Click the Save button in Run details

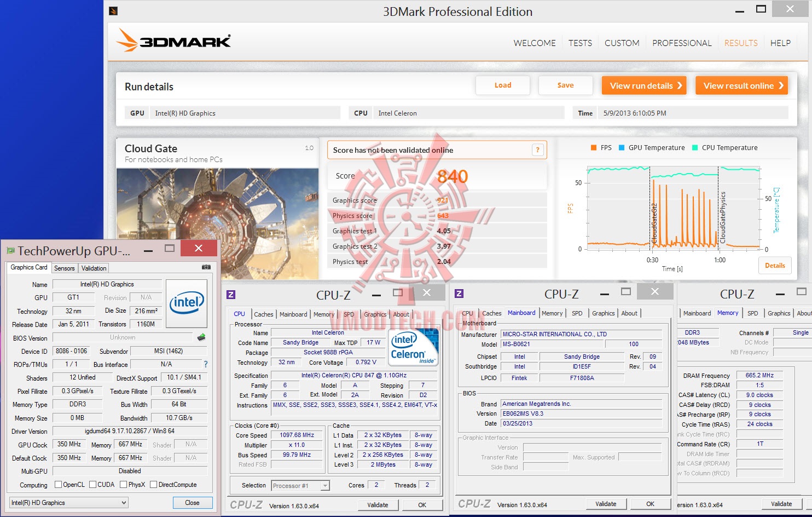point(566,85)
